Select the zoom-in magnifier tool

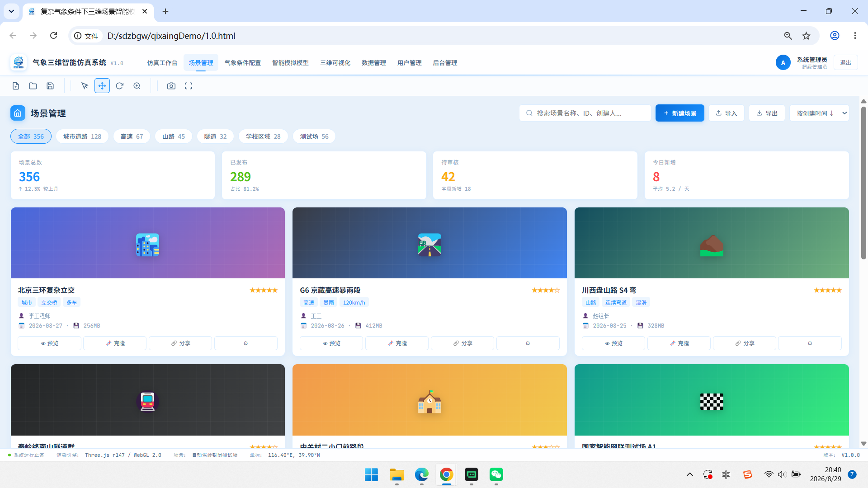point(137,86)
